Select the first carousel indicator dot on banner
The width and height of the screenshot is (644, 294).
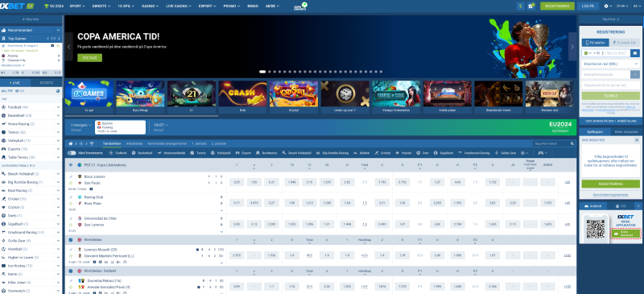pyautogui.click(x=262, y=72)
